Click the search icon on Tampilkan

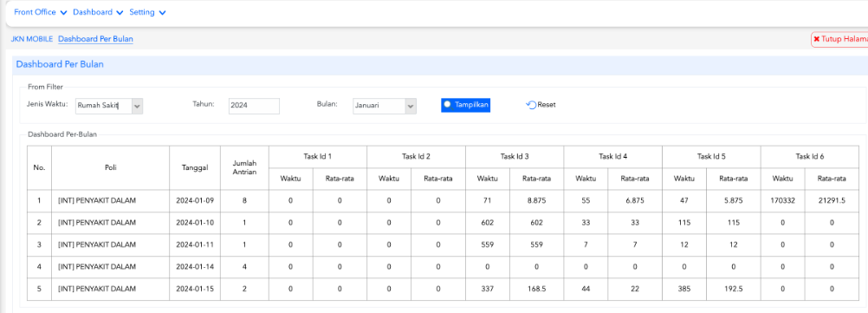coord(447,104)
